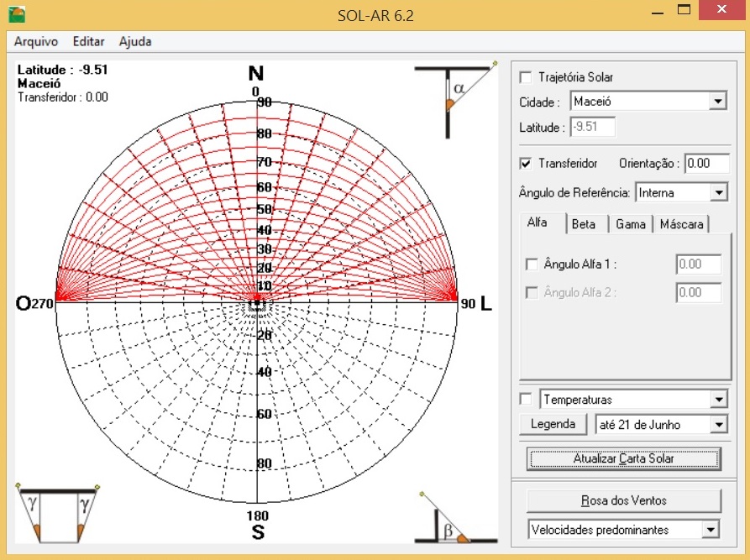
Task: Enable the Trajetória Solar checkbox
Action: [524, 76]
